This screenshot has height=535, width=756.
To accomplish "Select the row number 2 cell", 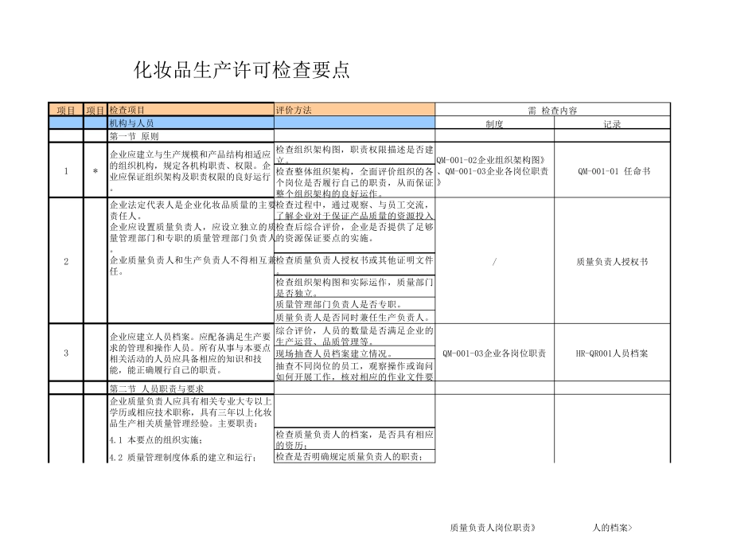I will [x=66, y=261].
